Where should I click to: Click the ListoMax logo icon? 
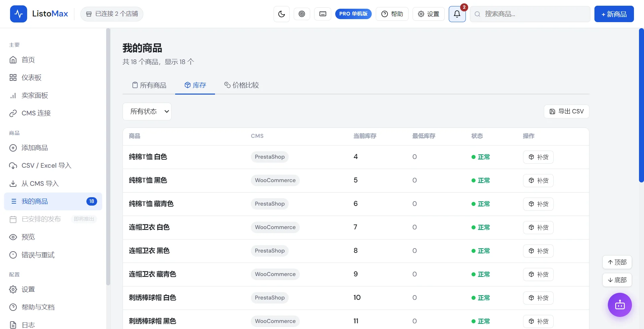pyautogui.click(x=18, y=14)
